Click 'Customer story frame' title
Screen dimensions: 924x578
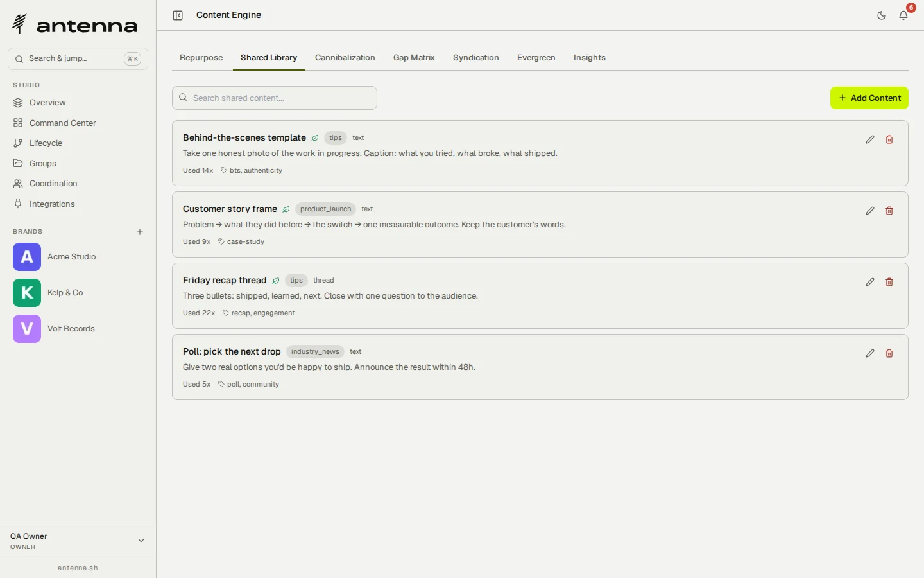(230, 209)
